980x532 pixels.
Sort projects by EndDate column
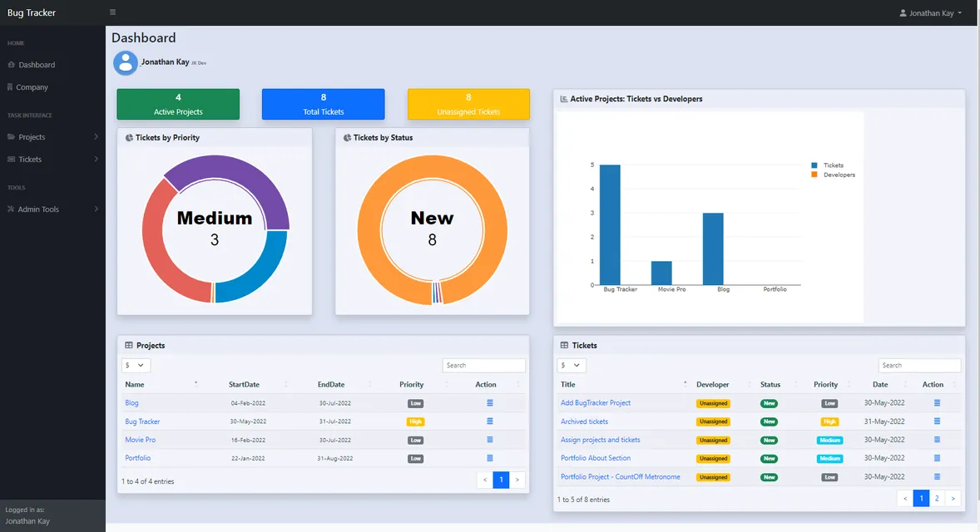pos(331,385)
